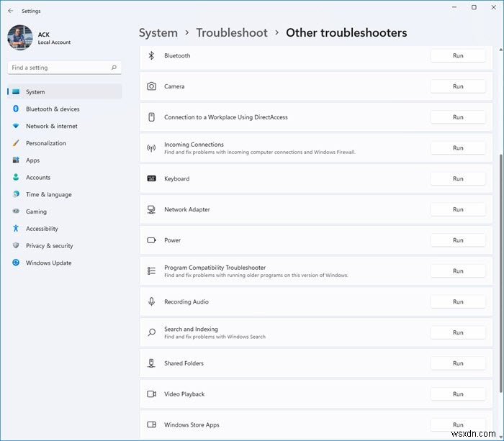This screenshot has height=441, width=504.
Task: Go back to System breadcrumb
Action: tap(158, 33)
